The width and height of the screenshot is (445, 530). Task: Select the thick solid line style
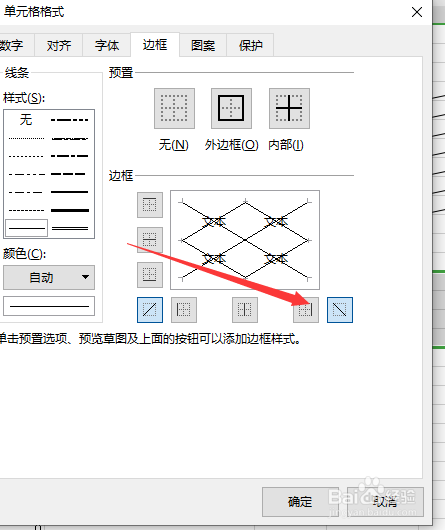point(70,210)
